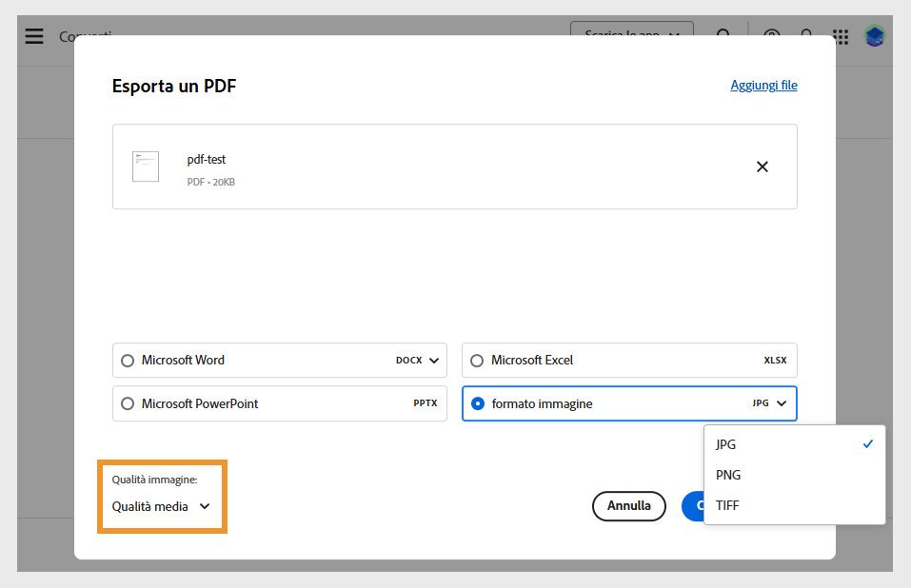
Task: Click the Annulla button
Action: [x=628, y=506]
